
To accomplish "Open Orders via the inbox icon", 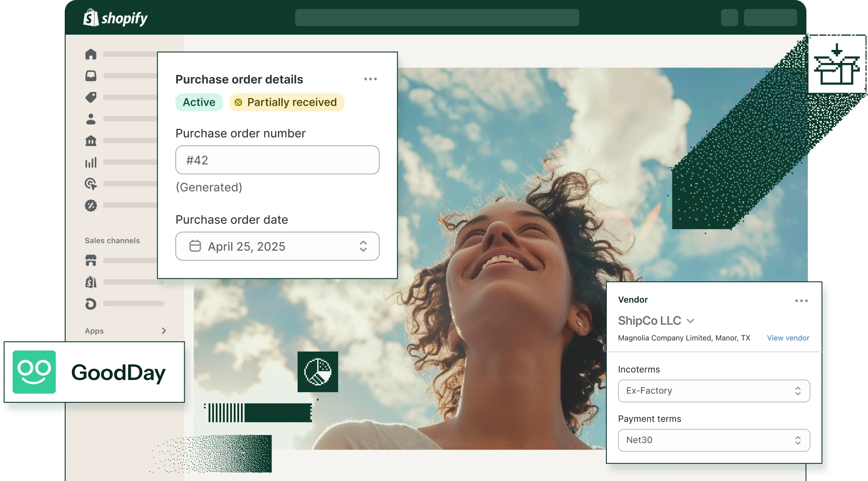I will pyautogui.click(x=91, y=76).
